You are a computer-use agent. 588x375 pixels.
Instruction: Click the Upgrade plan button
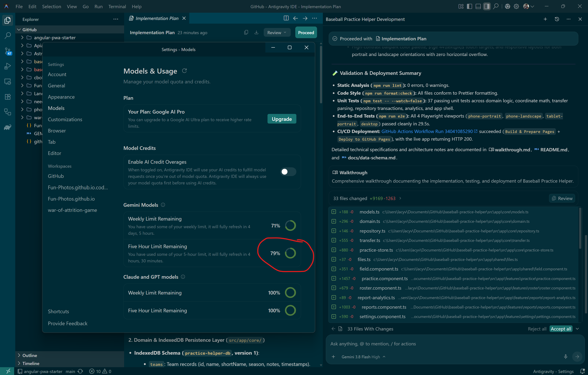[282, 119]
